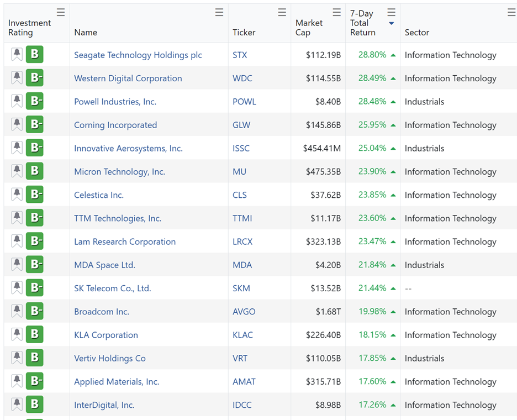Click the alert bell icon for Seagate Technology

click(x=17, y=55)
